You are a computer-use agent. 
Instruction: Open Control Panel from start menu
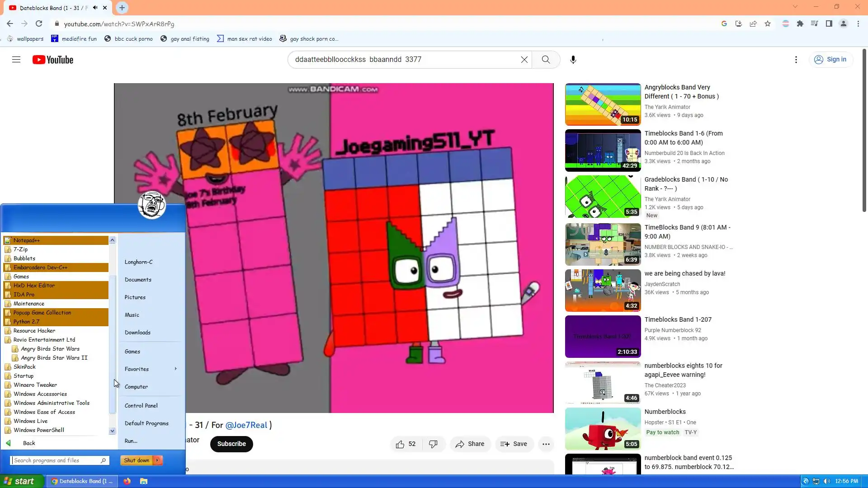pyautogui.click(x=141, y=406)
